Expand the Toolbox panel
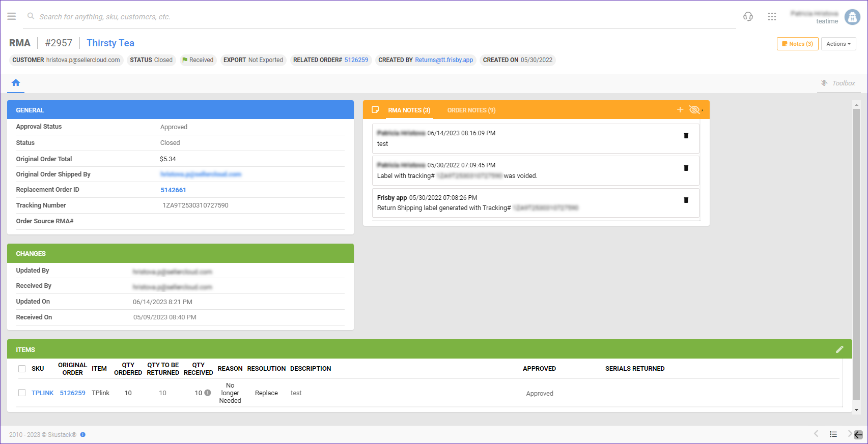Image resolution: width=868 pixels, height=444 pixels. coord(838,83)
